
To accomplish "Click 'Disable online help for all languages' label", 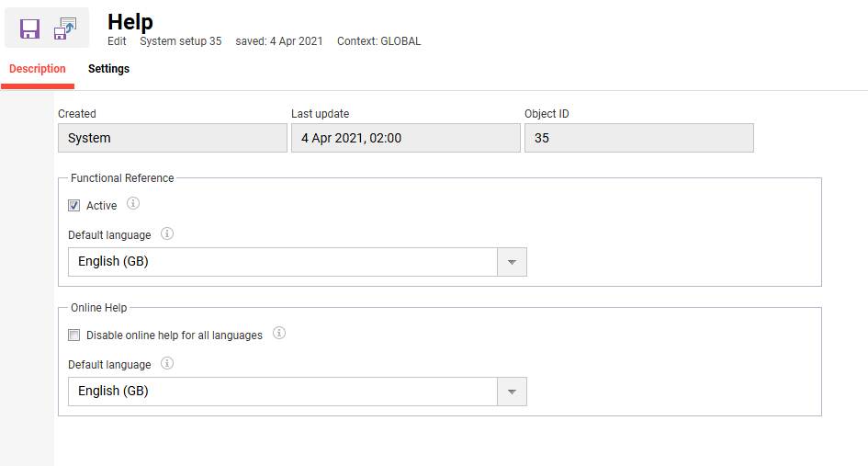I will coord(175,335).
